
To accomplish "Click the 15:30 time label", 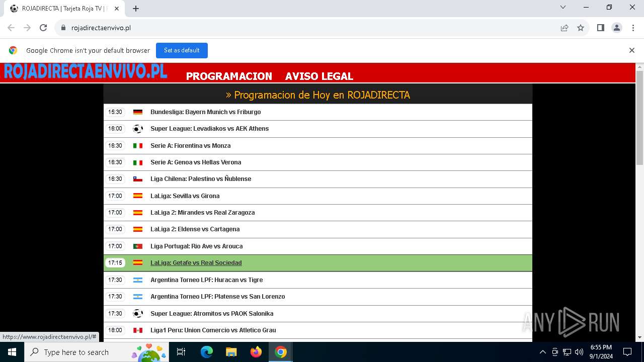I will pos(115,112).
